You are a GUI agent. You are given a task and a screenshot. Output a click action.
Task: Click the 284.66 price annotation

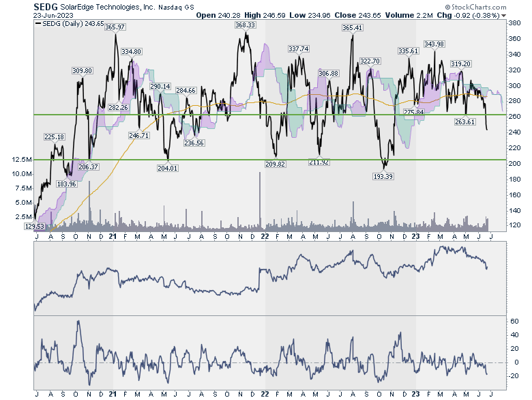(x=186, y=90)
